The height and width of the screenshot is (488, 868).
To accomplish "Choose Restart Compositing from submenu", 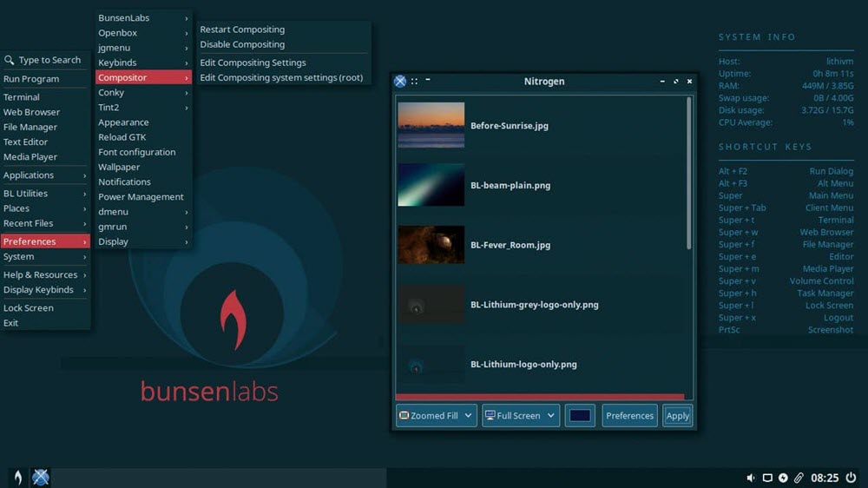I will [x=242, y=30].
